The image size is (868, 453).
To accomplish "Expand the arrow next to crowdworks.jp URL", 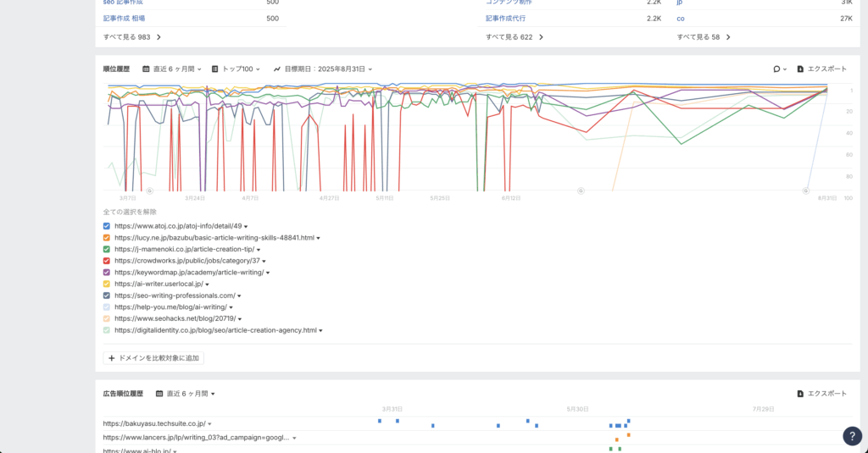I will click(264, 262).
